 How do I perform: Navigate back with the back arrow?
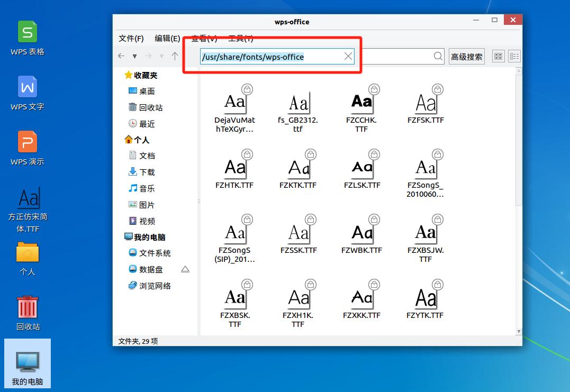[121, 56]
